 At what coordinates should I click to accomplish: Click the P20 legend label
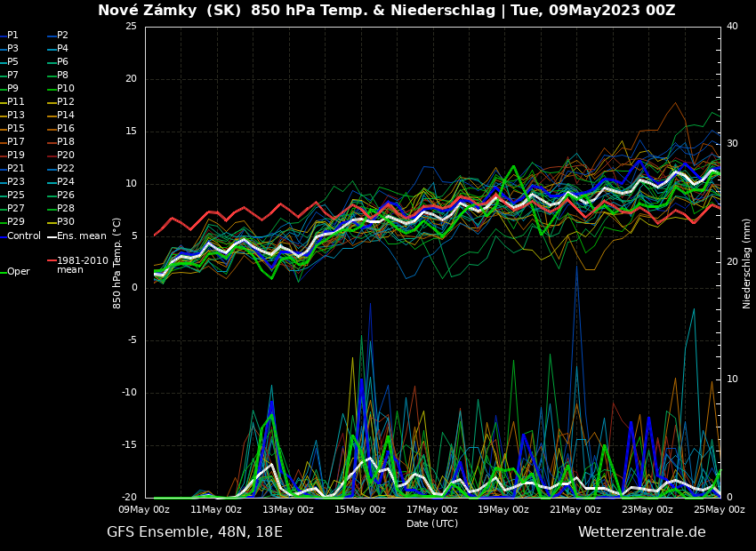point(65,156)
